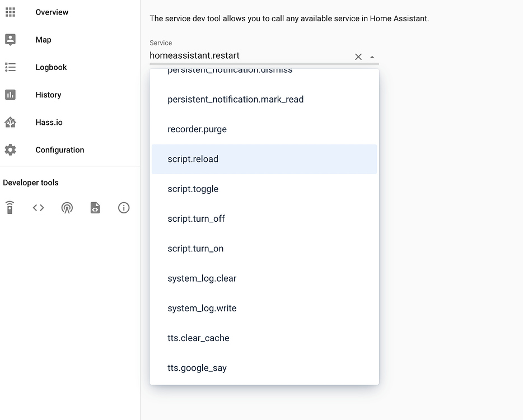Open the Templates developer tool file icon

95,208
